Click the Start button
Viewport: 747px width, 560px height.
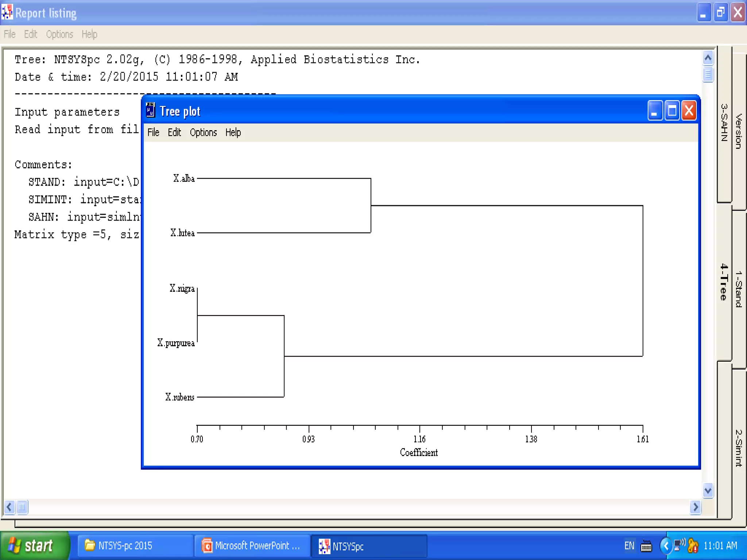tap(35, 546)
